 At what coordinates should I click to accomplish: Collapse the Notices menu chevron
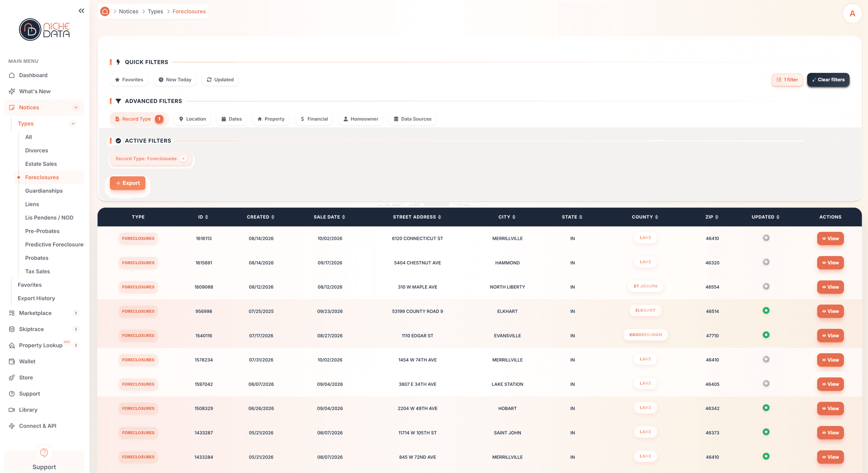(x=76, y=108)
